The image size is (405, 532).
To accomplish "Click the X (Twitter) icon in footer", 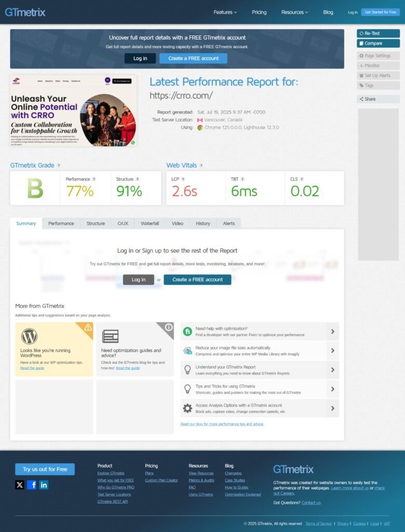I will tap(20, 485).
